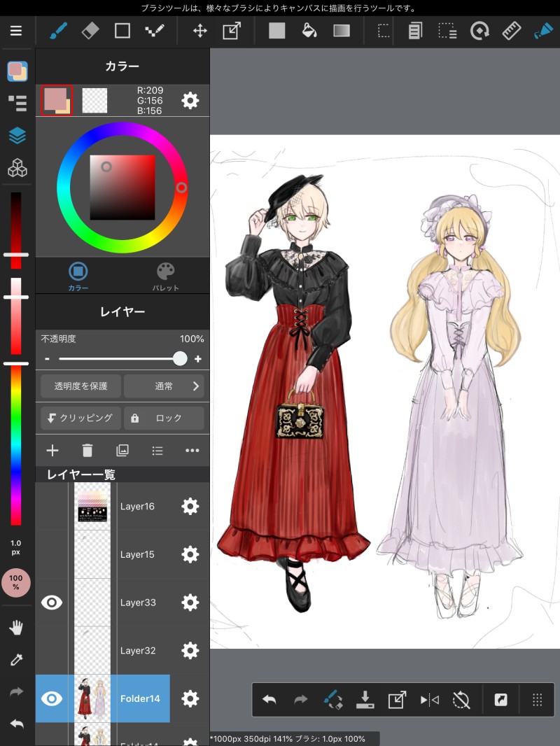Viewport: 560px width, 746px height.
Task: Open the materials cube icon
Action: click(x=17, y=167)
